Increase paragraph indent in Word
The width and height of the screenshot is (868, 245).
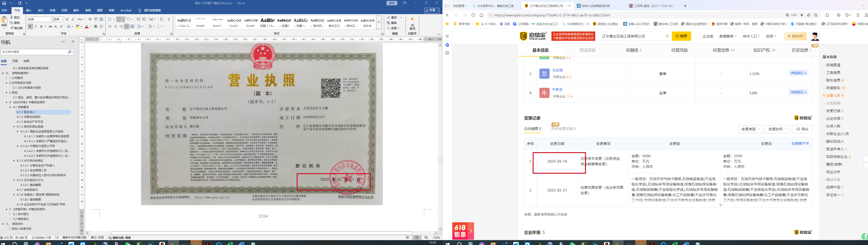click(x=144, y=19)
